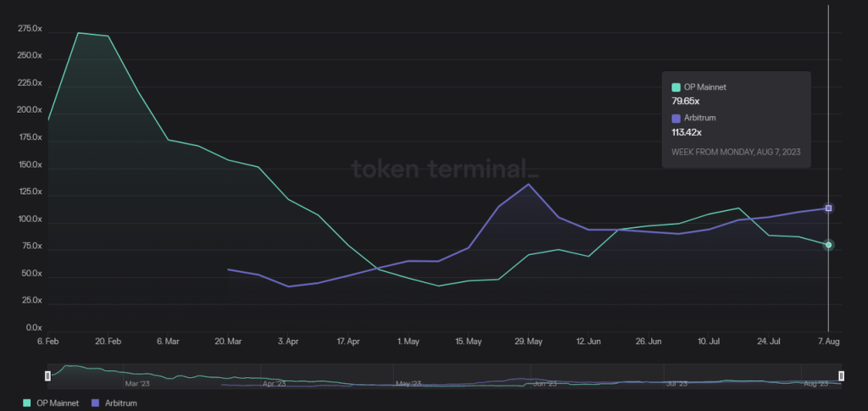Click the 100.0x y-axis label

30,219
